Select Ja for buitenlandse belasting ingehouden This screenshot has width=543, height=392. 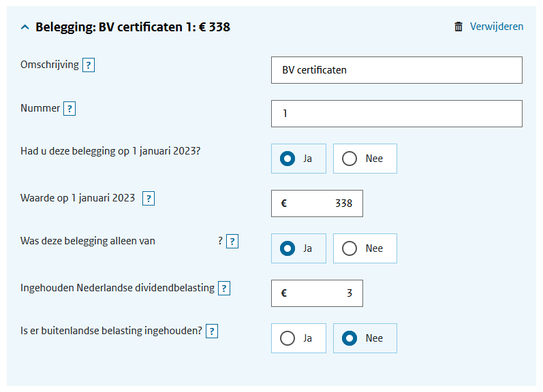[x=298, y=338]
